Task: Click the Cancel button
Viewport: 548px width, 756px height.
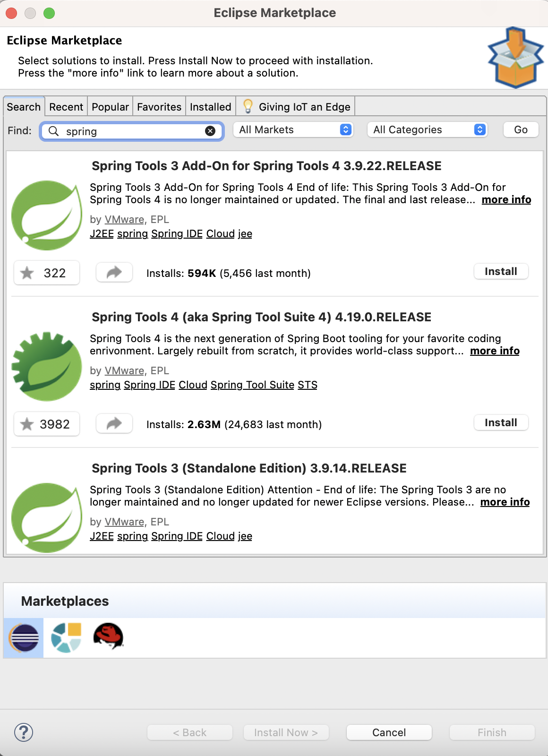Action: [x=389, y=732]
